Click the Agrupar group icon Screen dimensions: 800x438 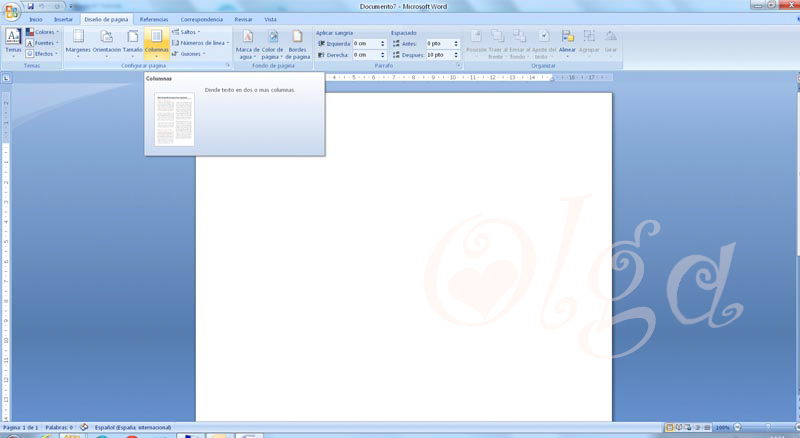[589, 36]
